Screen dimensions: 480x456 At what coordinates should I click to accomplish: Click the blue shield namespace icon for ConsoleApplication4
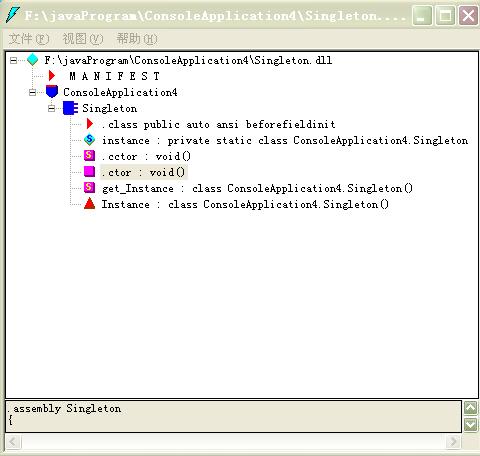point(52,92)
